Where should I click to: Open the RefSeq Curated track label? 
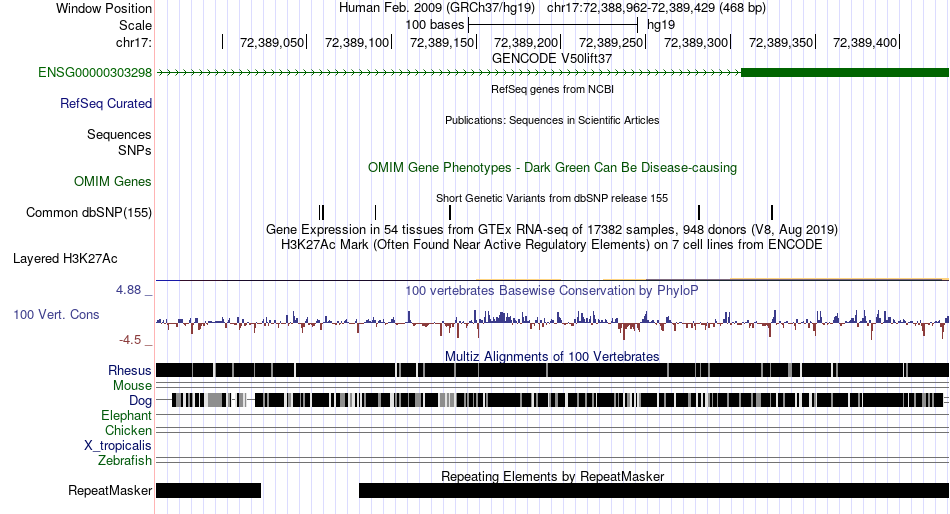(x=106, y=104)
